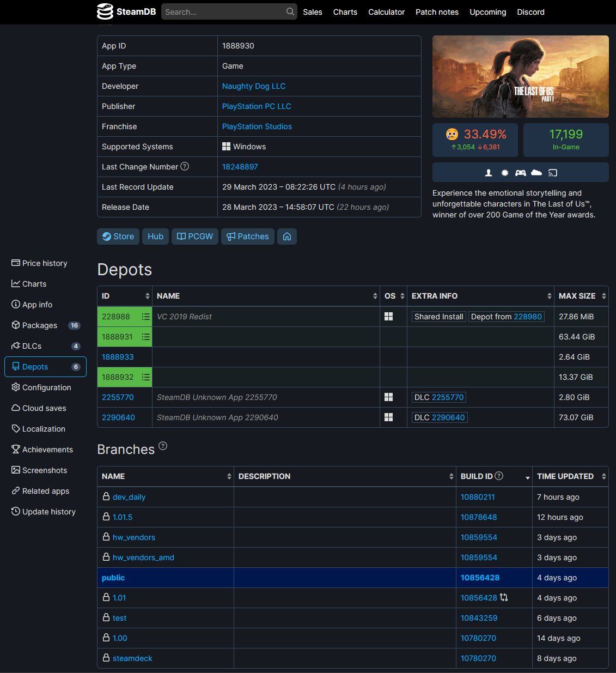Open Sales in top navigation
This screenshot has height=673, width=616.
point(313,12)
